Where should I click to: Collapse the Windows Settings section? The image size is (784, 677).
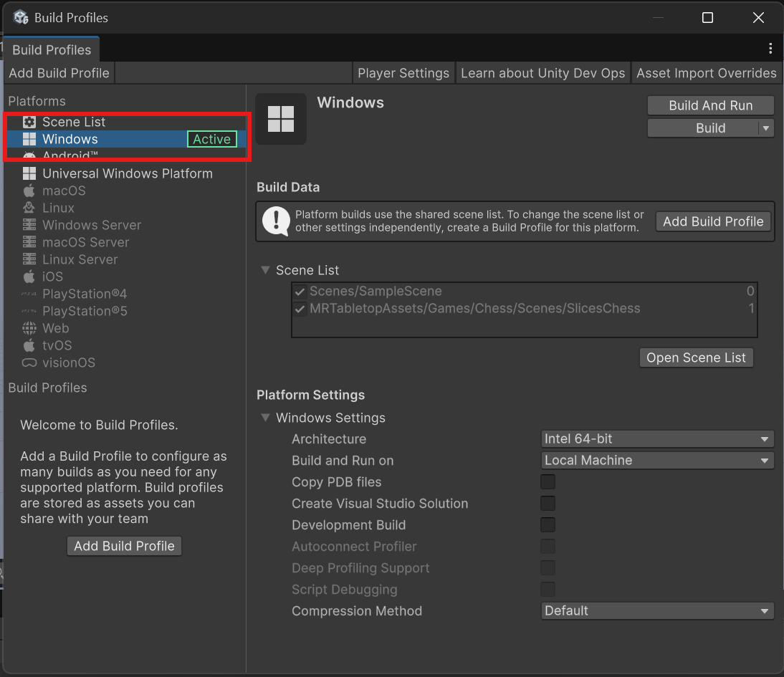coord(266,418)
